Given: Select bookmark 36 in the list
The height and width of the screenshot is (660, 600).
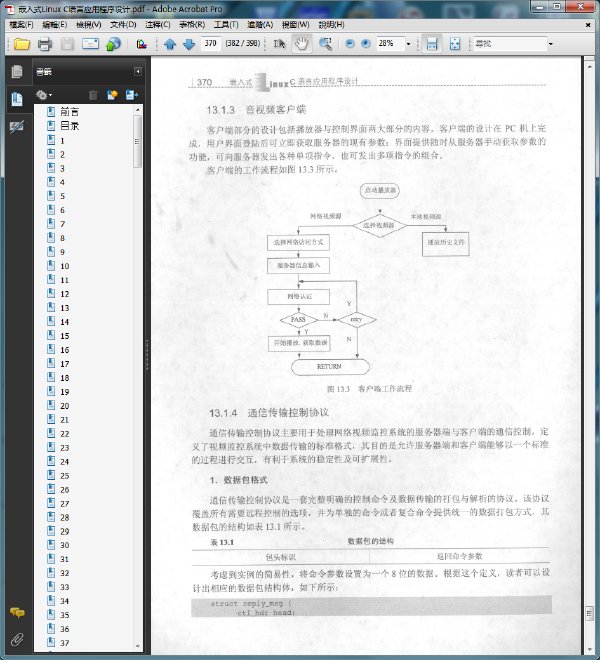Looking at the screenshot, I should (x=64, y=629).
